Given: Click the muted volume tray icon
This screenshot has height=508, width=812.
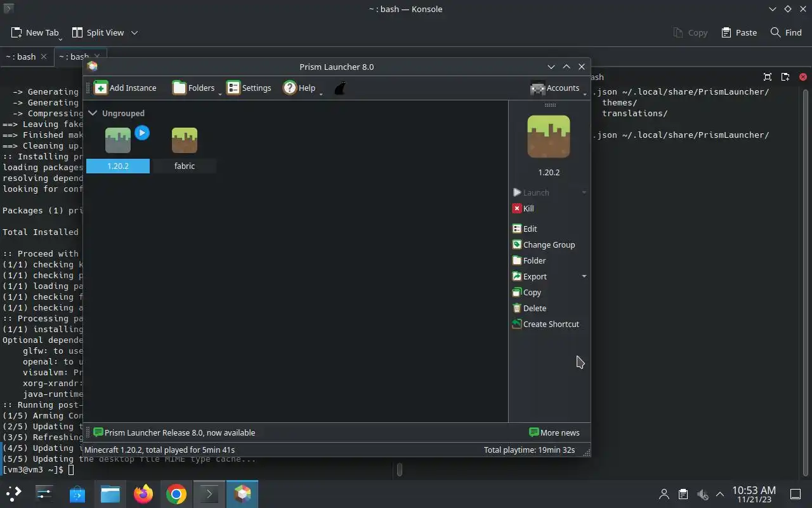Looking at the screenshot, I should pos(702,494).
